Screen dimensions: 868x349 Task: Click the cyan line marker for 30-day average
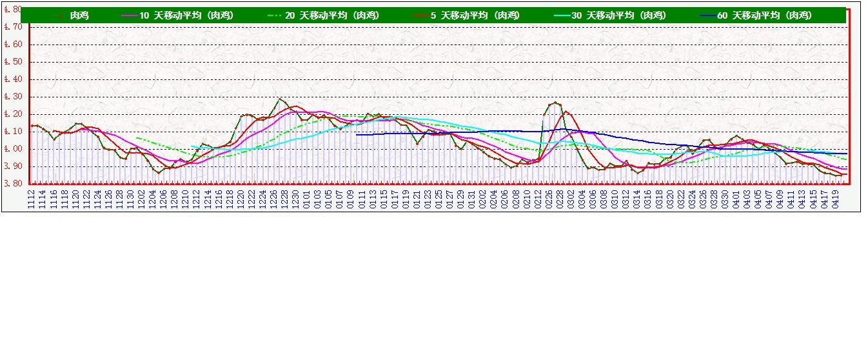click(x=562, y=15)
